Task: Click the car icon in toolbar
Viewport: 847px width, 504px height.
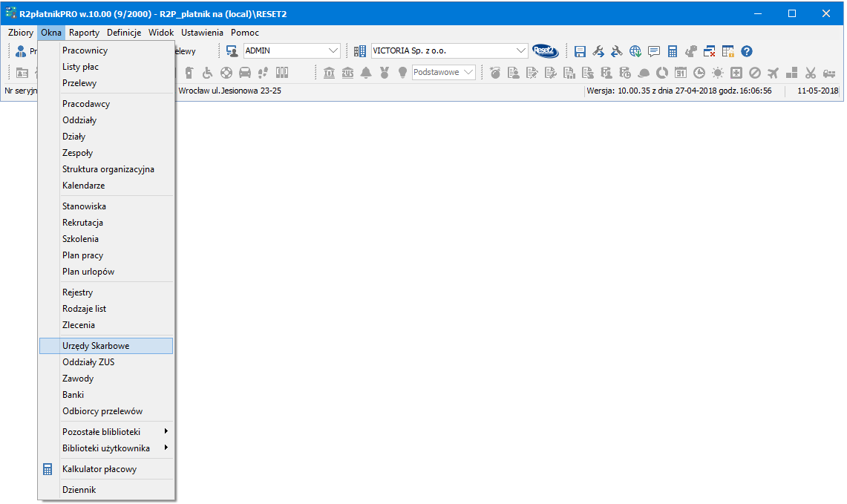Action: tap(244, 73)
